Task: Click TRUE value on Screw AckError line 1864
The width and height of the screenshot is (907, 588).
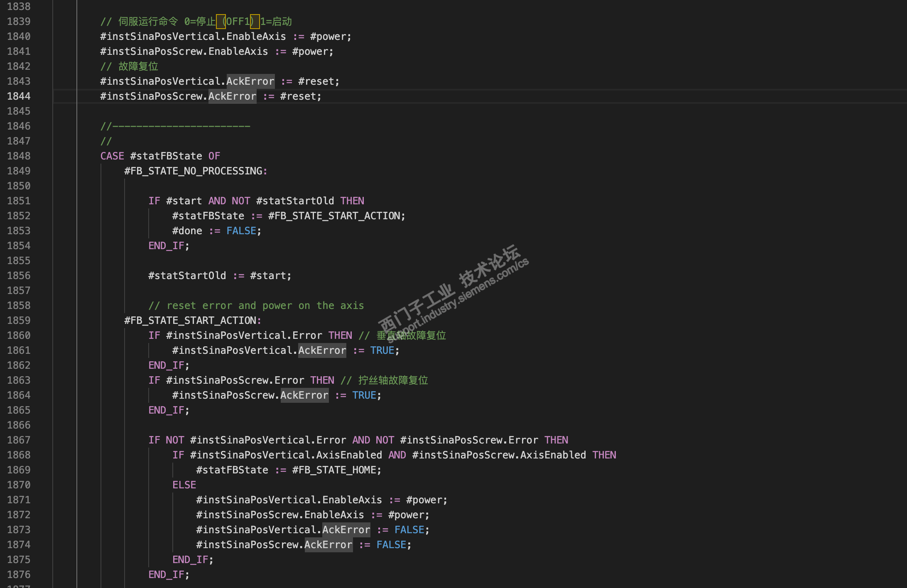Action: pos(364,395)
